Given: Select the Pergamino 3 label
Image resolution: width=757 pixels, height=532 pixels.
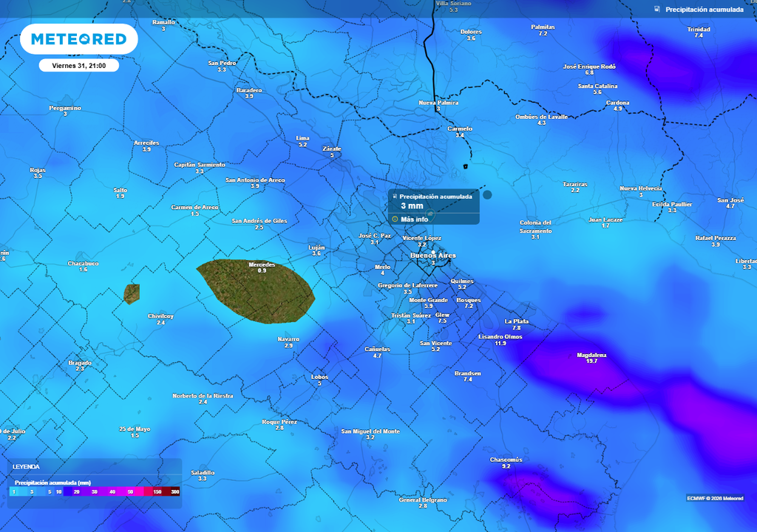Looking at the screenshot, I should (65, 111).
